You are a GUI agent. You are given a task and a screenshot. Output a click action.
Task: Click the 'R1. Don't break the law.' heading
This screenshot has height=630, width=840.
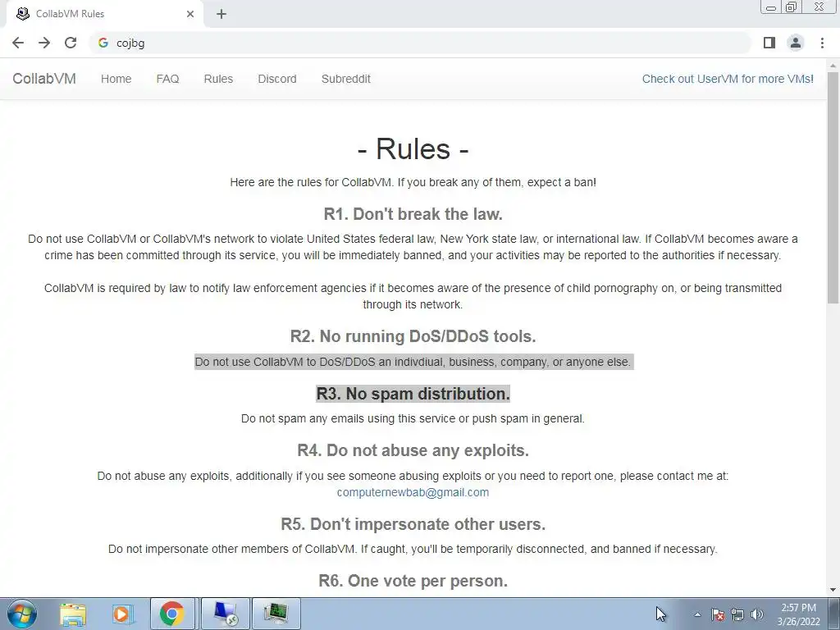(413, 214)
